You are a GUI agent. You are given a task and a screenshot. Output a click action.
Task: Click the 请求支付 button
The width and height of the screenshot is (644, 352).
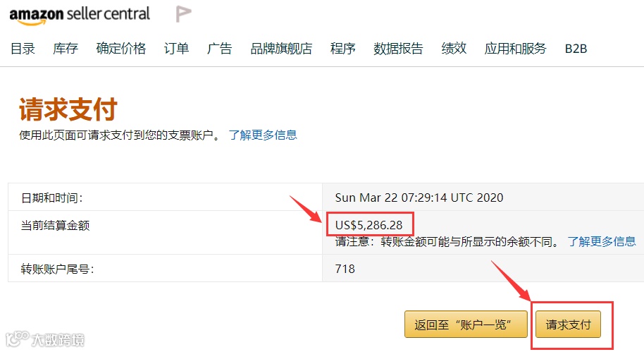[568, 324]
